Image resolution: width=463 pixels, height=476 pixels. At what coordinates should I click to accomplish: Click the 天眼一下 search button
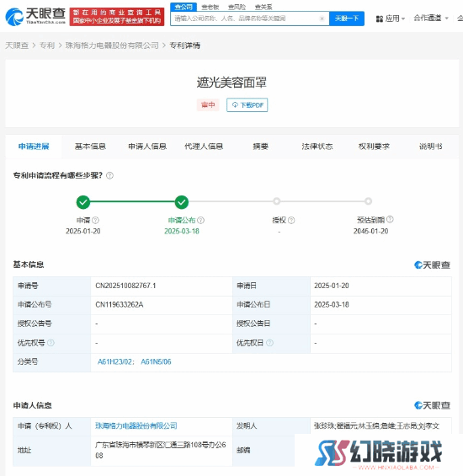click(x=347, y=19)
